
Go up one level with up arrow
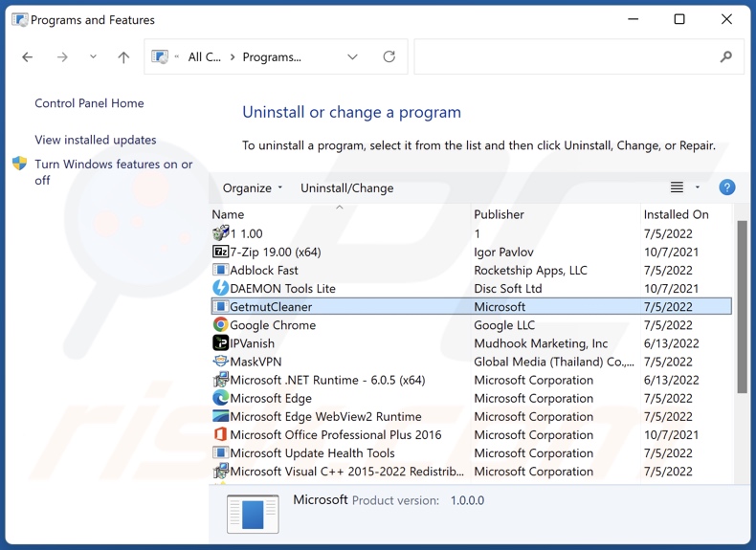point(123,57)
